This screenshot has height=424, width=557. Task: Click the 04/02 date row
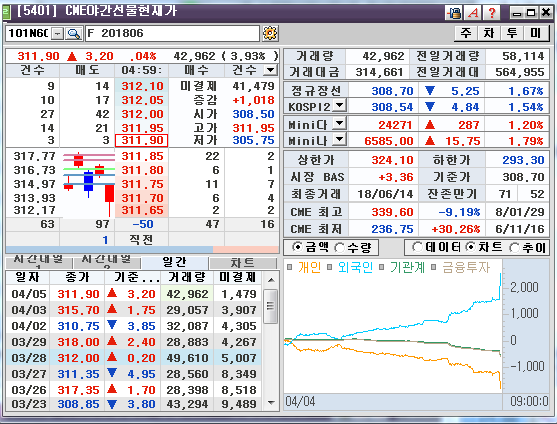134,326
